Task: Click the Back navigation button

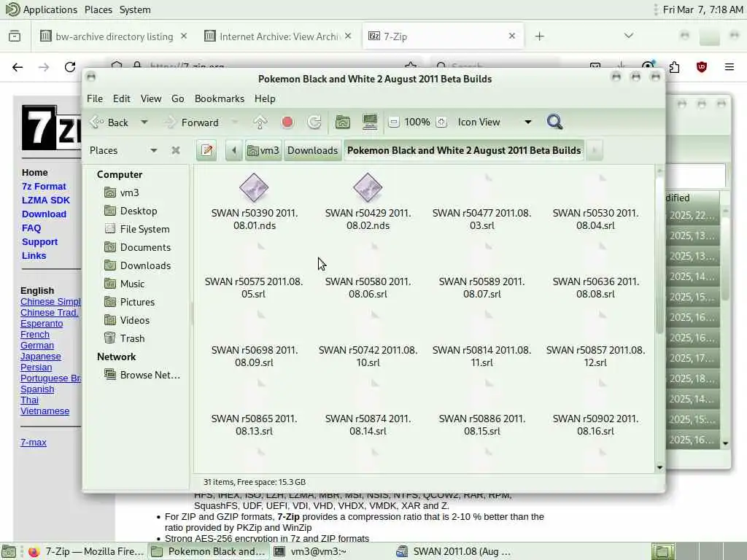Action: pos(109,122)
